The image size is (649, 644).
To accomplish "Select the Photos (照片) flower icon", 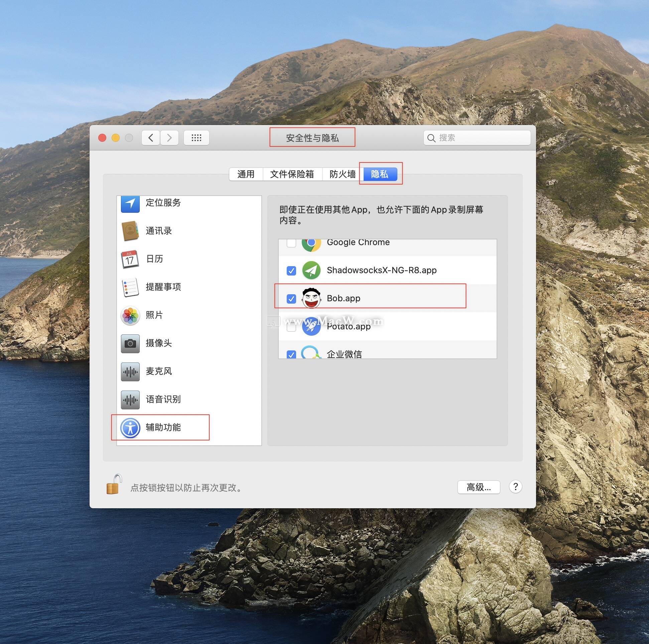I will tap(130, 315).
